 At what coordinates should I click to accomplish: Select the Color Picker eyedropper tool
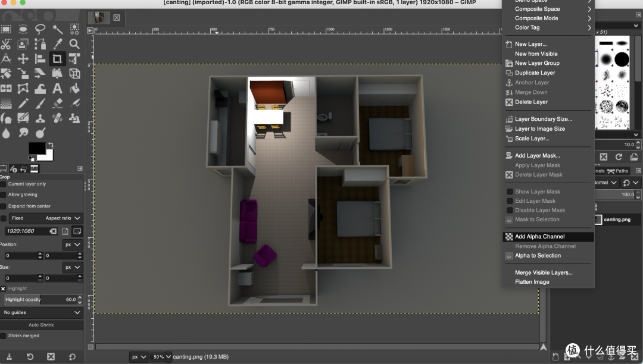click(x=57, y=44)
